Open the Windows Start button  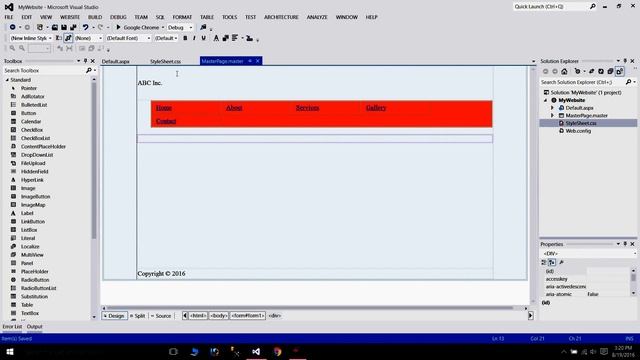[10, 351]
